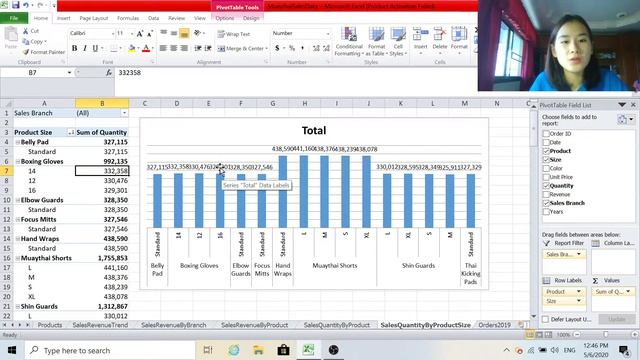Screen dimensions: 640x360
Task: Open File Explorer from the taskbar
Action: tap(258, 350)
